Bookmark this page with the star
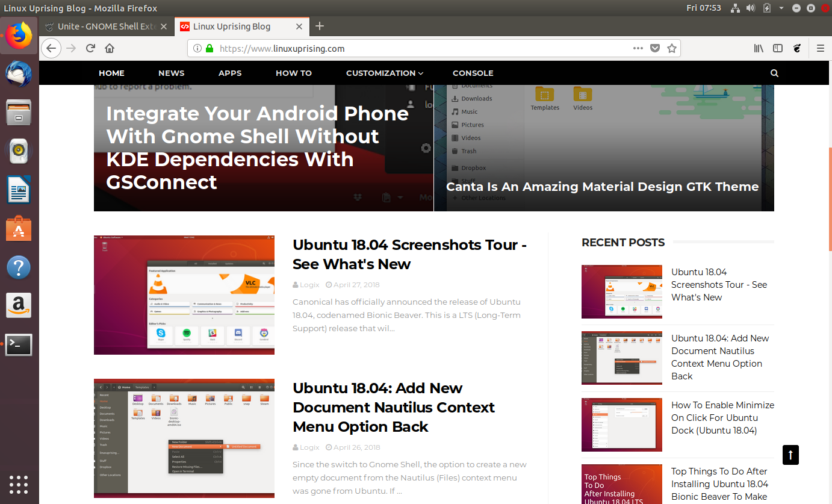832x504 pixels. coord(672,48)
